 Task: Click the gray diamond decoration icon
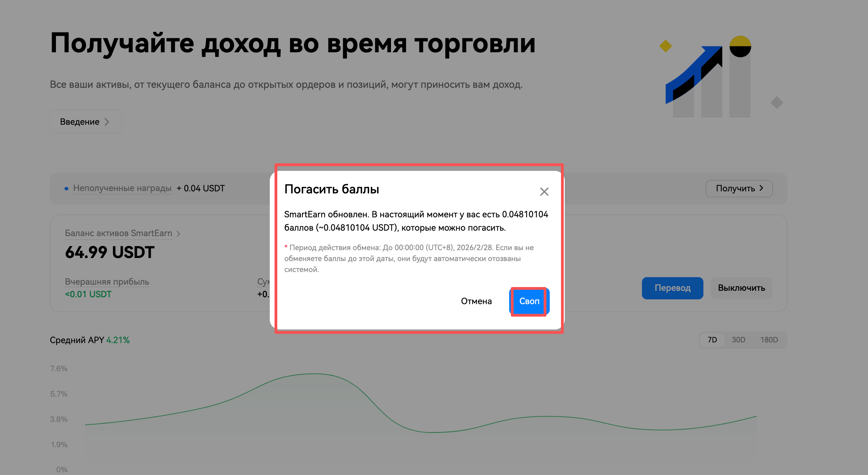(776, 103)
